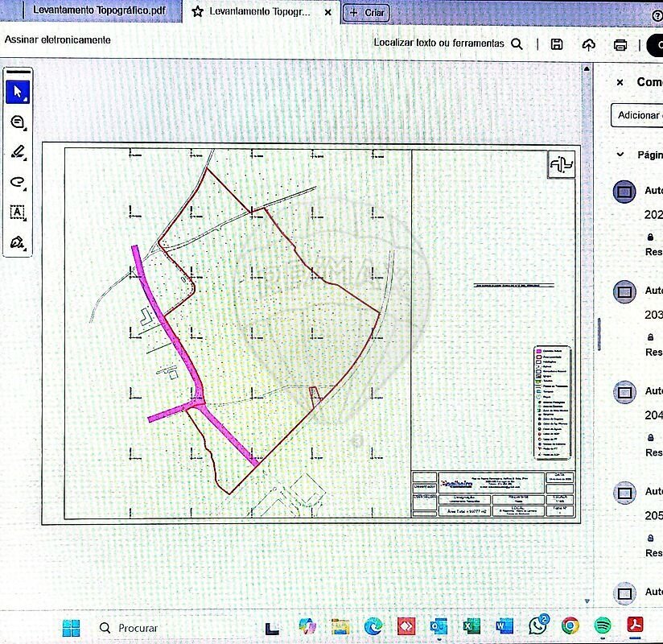Collapse the Página section chevron
This screenshot has width=663, height=644.
[620, 155]
